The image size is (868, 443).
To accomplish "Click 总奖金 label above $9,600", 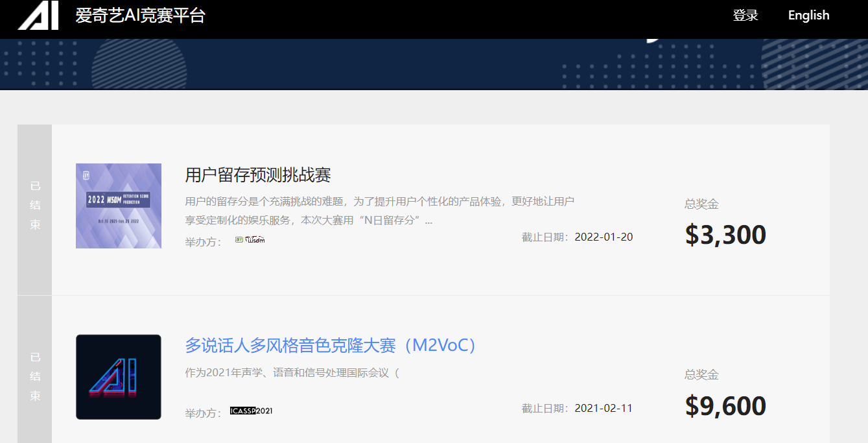I will 701,375.
